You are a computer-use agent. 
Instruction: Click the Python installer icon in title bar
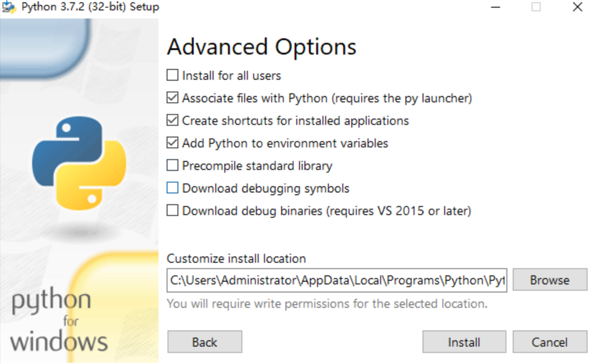8,7
